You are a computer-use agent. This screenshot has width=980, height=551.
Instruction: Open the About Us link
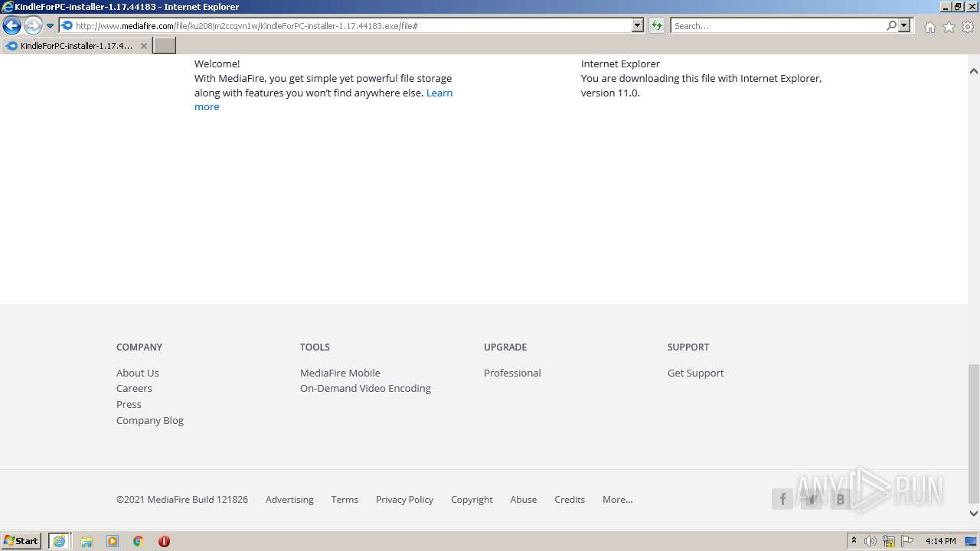coord(138,373)
